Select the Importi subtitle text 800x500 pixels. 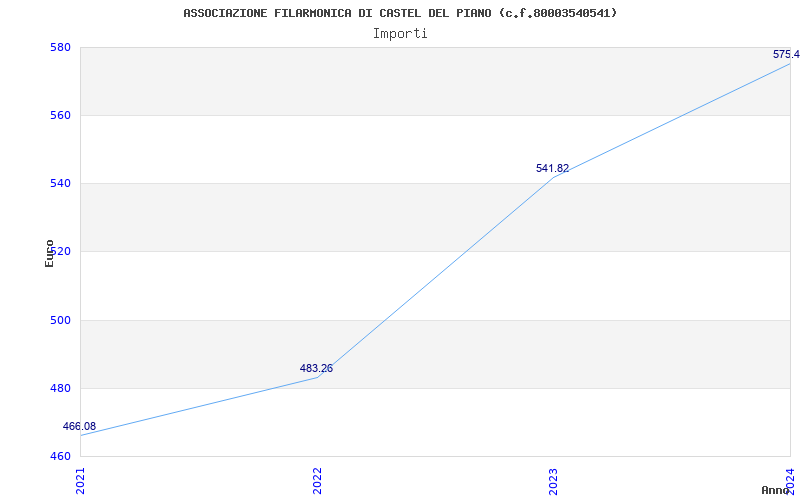(400, 34)
